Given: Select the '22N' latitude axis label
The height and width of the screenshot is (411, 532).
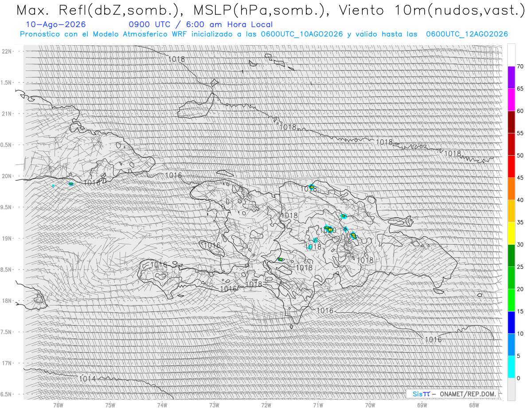Looking at the screenshot, I should click(7, 51).
